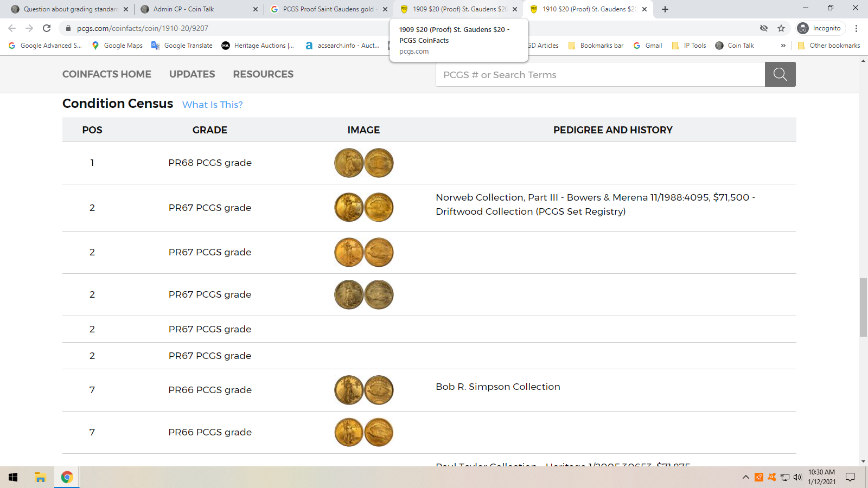The image size is (868, 488).
Task: Open the UPDATES menu item
Action: (x=192, y=74)
